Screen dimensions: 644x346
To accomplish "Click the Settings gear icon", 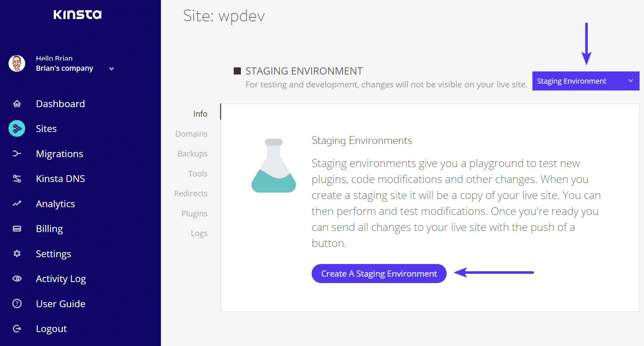I will [x=17, y=253].
